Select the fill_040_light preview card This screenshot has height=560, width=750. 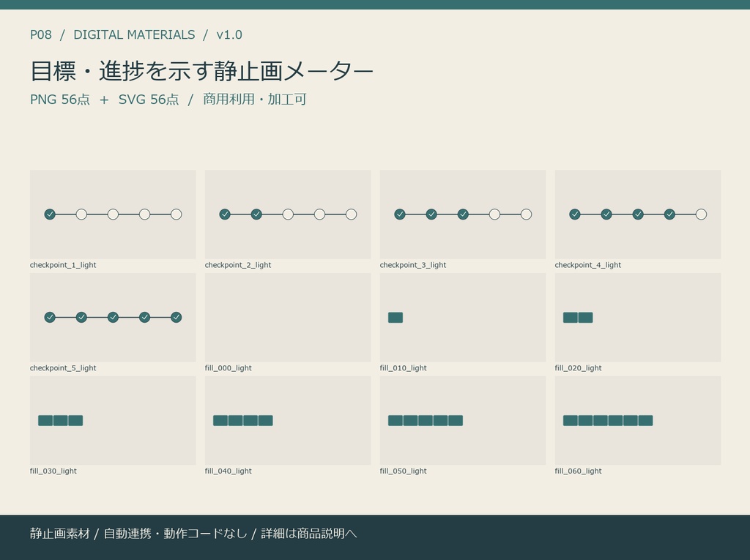click(x=288, y=420)
